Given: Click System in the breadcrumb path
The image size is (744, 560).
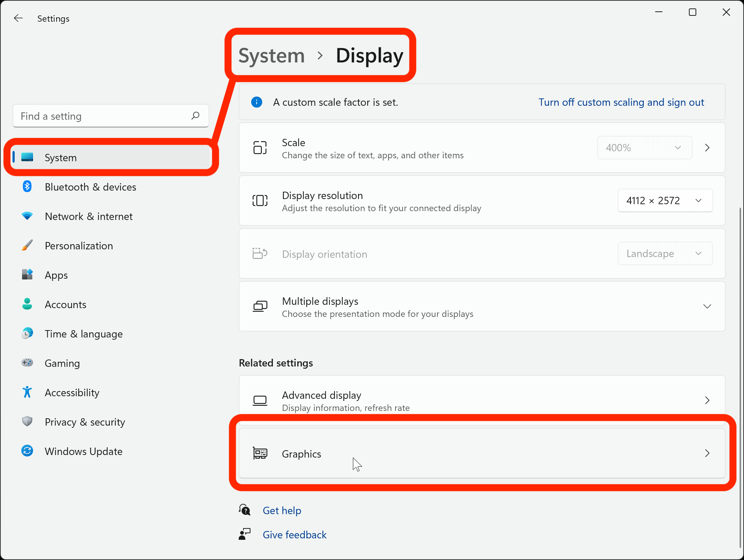Looking at the screenshot, I should pos(271,55).
